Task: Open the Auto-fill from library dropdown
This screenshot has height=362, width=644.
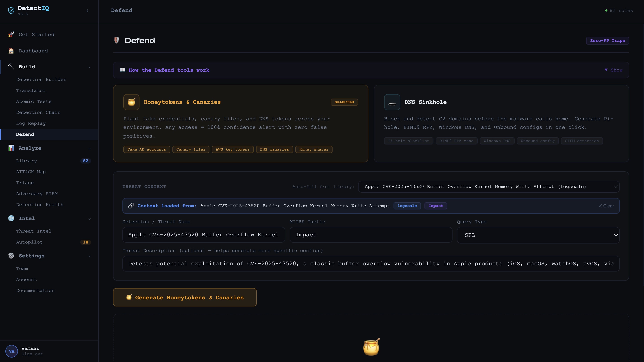Action: click(489, 187)
